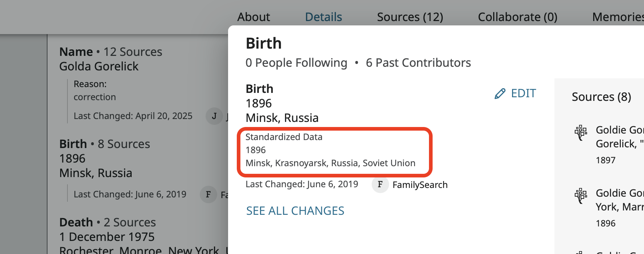Click the pencil icon next to EDIT
Screen dimensions: 644x254
coord(500,94)
